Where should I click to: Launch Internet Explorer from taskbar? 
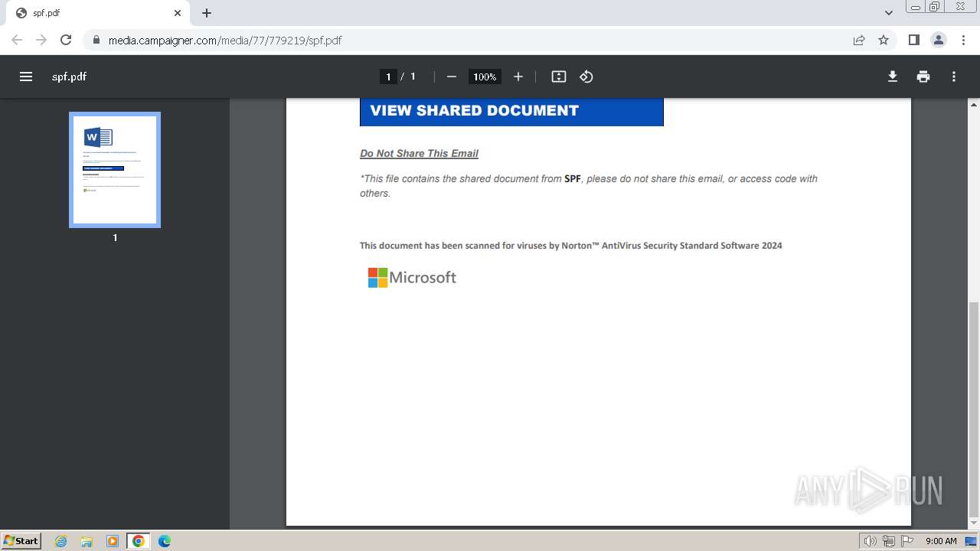(x=61, y=541)
